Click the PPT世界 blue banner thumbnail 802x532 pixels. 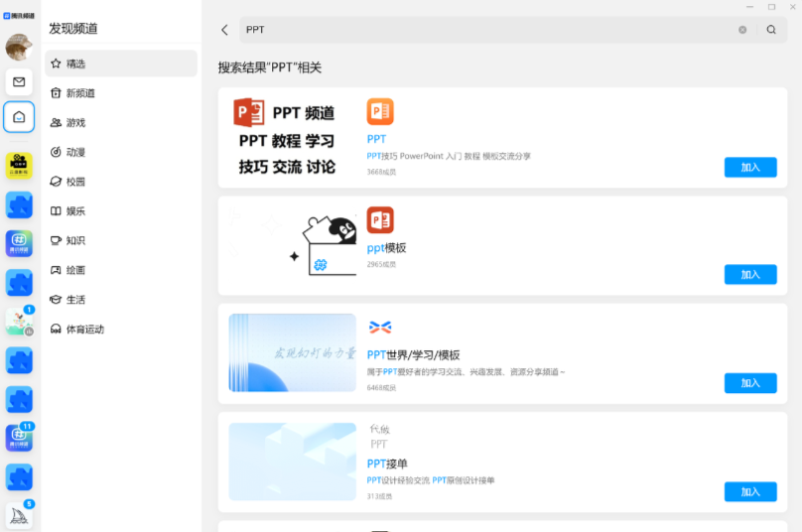click(x=293, y=353)
